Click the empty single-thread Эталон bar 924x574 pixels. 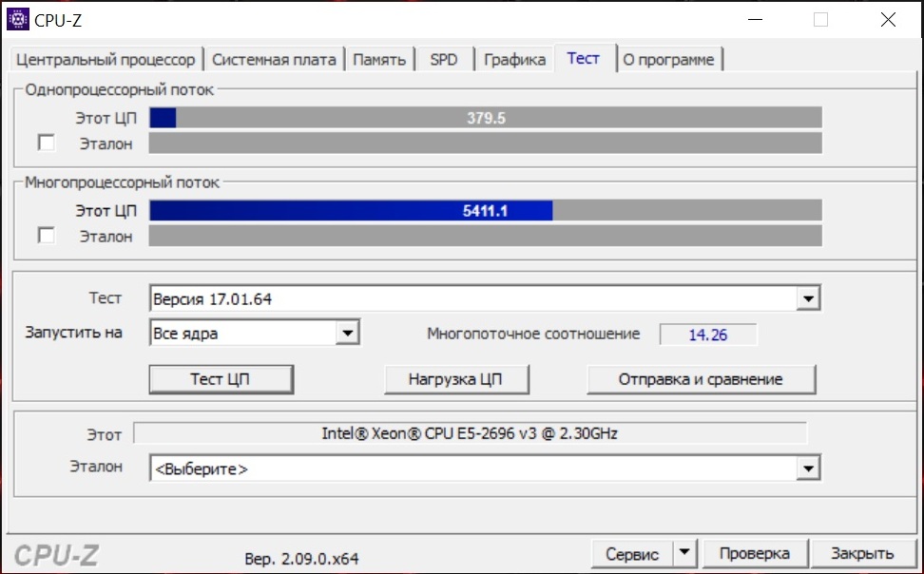click(x=486, y=143)
